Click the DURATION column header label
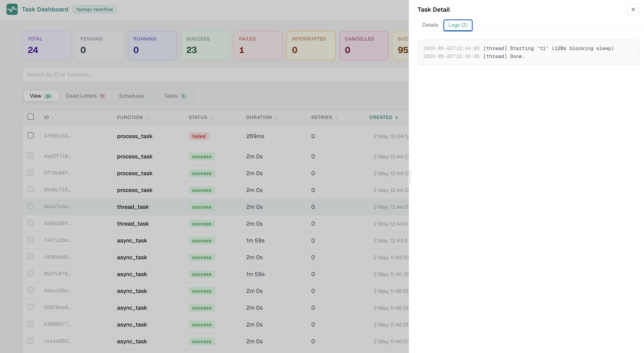Screen dimensions: 644x353 [x=259, y=117]
